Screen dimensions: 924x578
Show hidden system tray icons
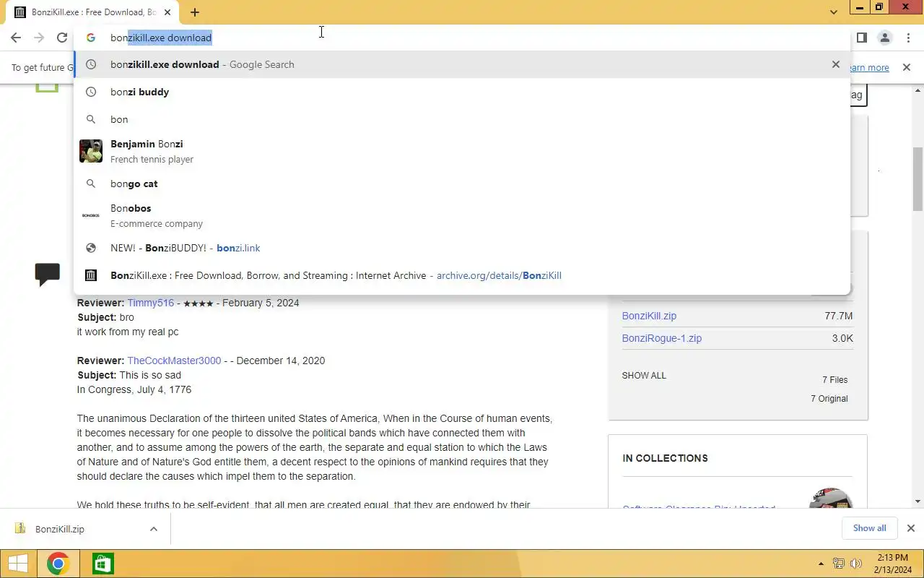(x=821, y=564)
